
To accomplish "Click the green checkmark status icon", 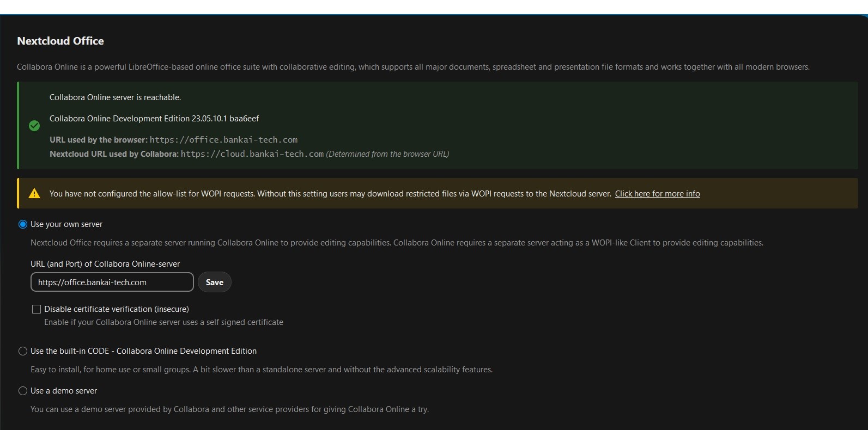I will pos(34,126).
